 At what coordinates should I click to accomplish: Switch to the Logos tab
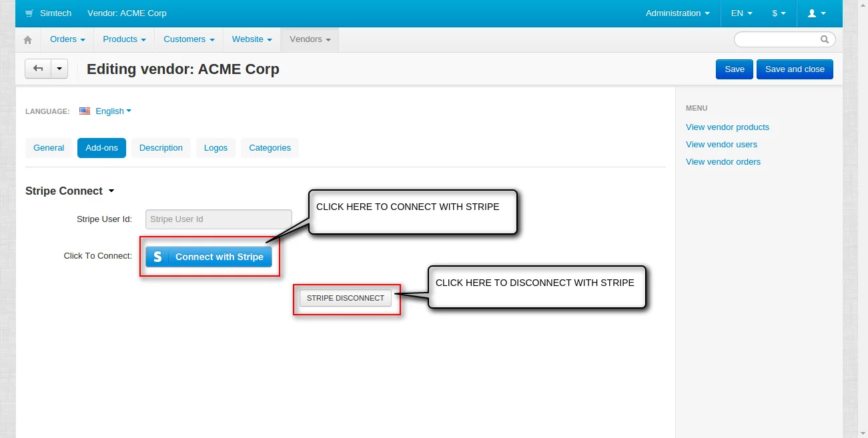[x=215, y=148]
